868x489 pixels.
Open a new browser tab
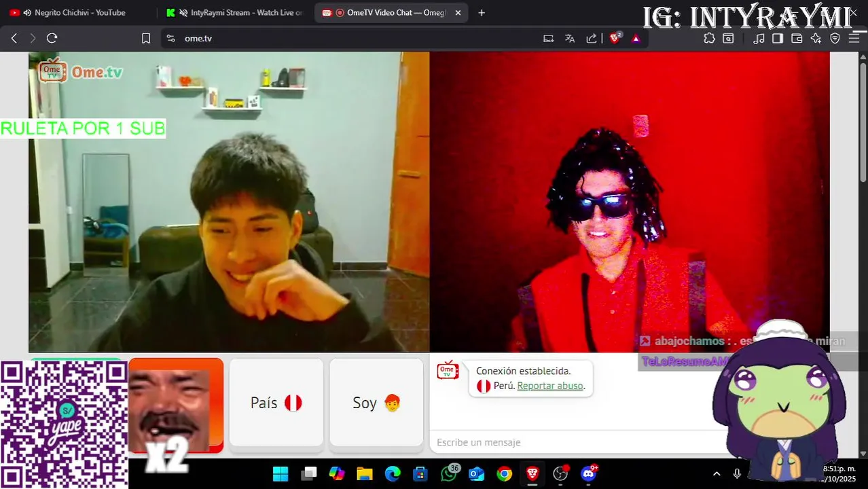coord(482,12)
